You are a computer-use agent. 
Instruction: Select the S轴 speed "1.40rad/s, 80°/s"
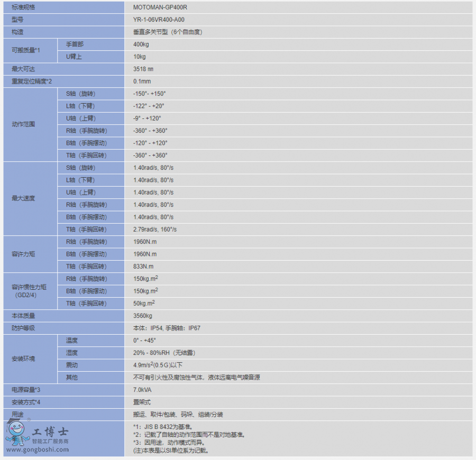[153, 168]
